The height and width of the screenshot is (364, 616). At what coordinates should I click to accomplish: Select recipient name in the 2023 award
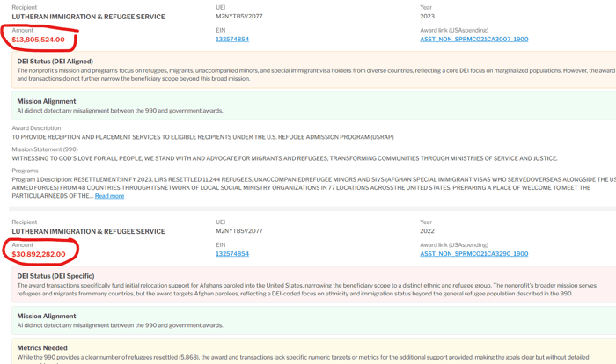click(88, 18)
